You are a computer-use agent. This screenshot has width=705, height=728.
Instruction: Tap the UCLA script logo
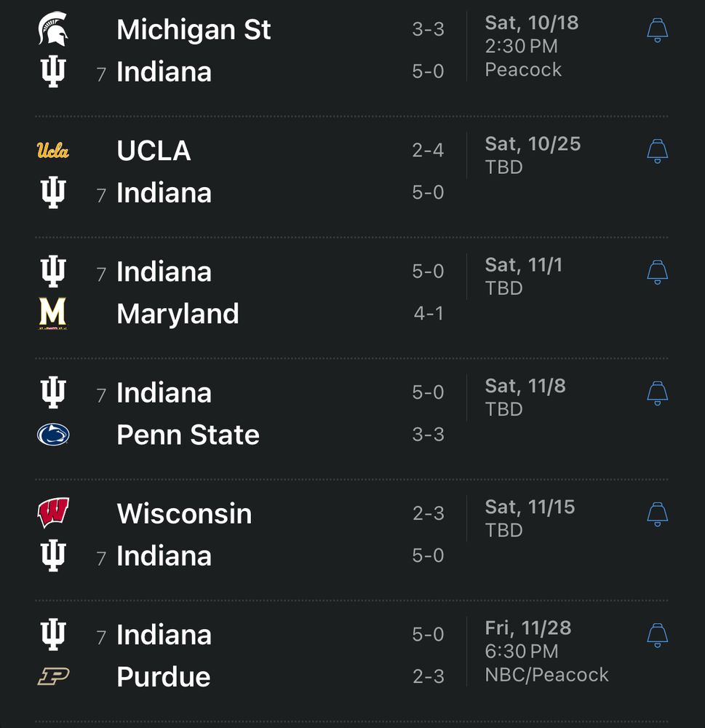tap(52, 151)
